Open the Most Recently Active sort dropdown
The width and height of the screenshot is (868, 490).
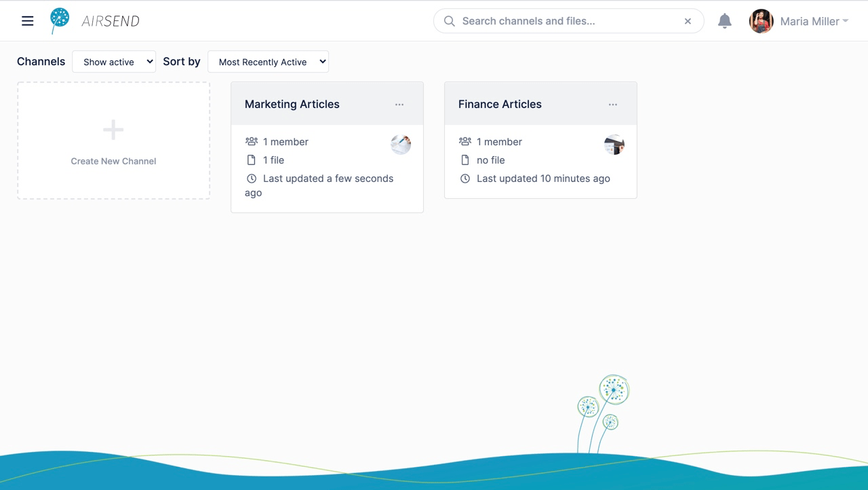[x=269, y=62]
